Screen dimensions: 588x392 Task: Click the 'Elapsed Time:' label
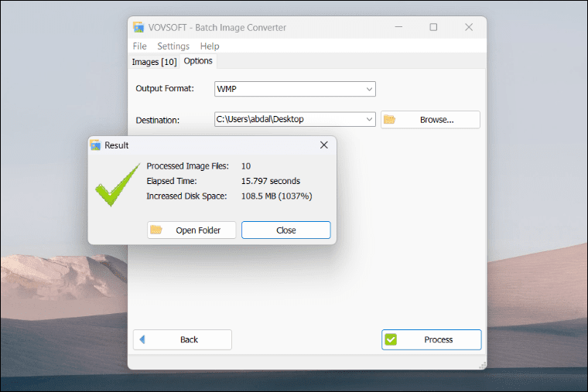(172, 181)
